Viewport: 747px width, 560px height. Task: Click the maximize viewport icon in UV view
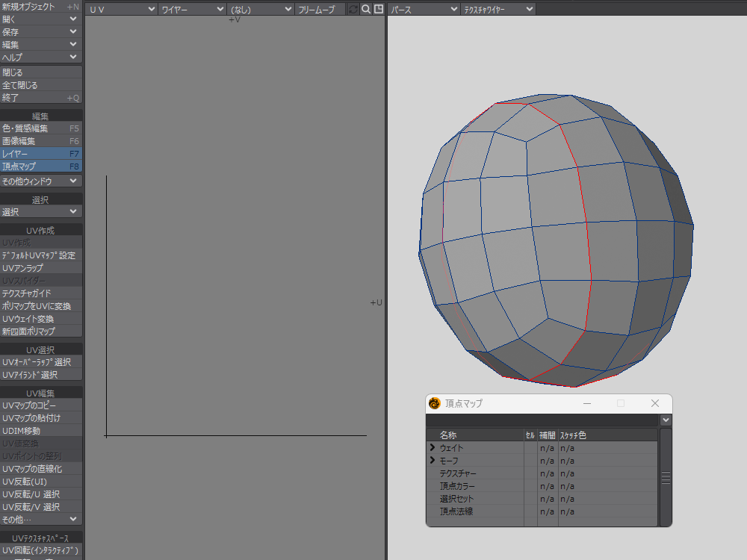coord(379,9)
